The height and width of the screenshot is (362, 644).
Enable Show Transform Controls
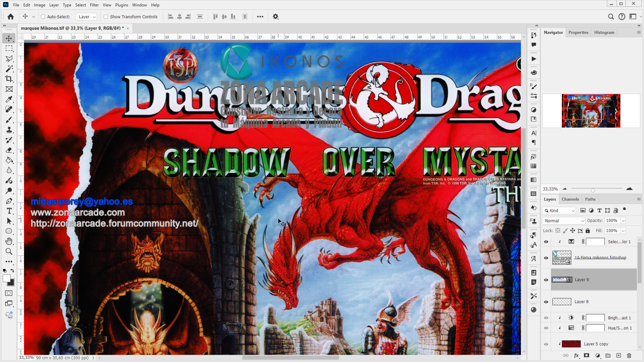coord(106,17)
